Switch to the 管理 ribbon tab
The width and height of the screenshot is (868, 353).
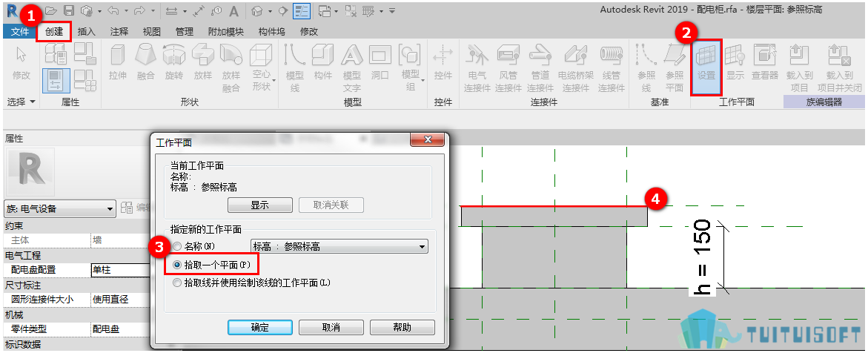pyautogui.click(x=185, y=32)
